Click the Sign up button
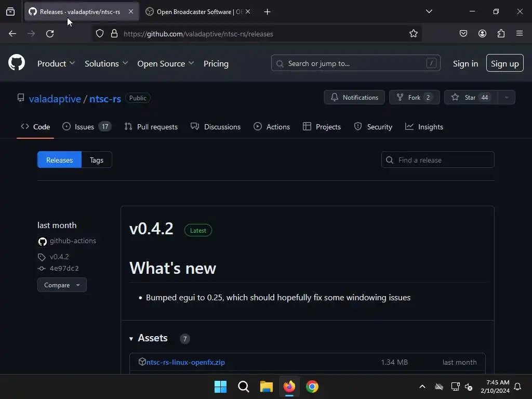The height and width of the screenshot is (399, 532). [505, 63]
